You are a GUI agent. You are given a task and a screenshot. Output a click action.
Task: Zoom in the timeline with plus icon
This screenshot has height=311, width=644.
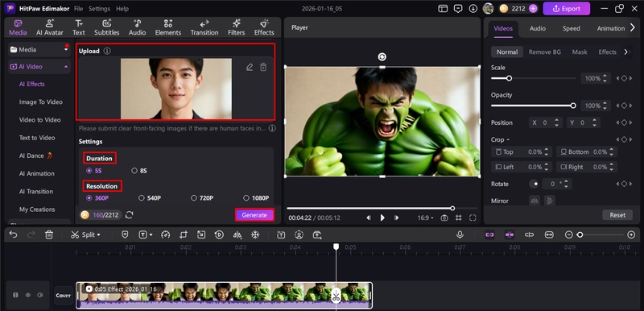click(x=631, y=234)
